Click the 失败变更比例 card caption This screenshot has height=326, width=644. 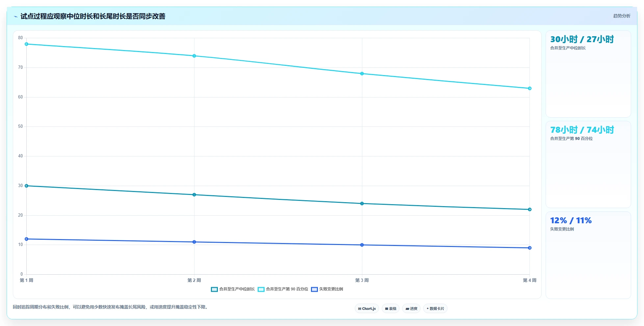point(562,229)
